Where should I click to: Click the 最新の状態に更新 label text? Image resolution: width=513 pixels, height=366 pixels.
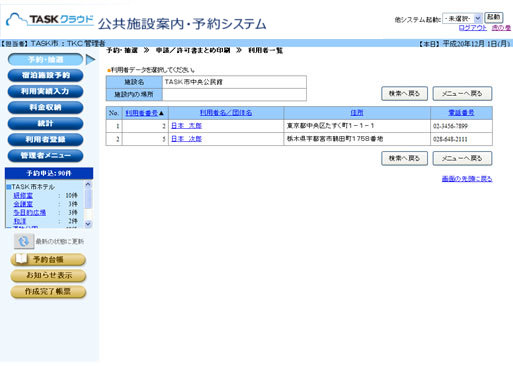[x=60, y=241]
